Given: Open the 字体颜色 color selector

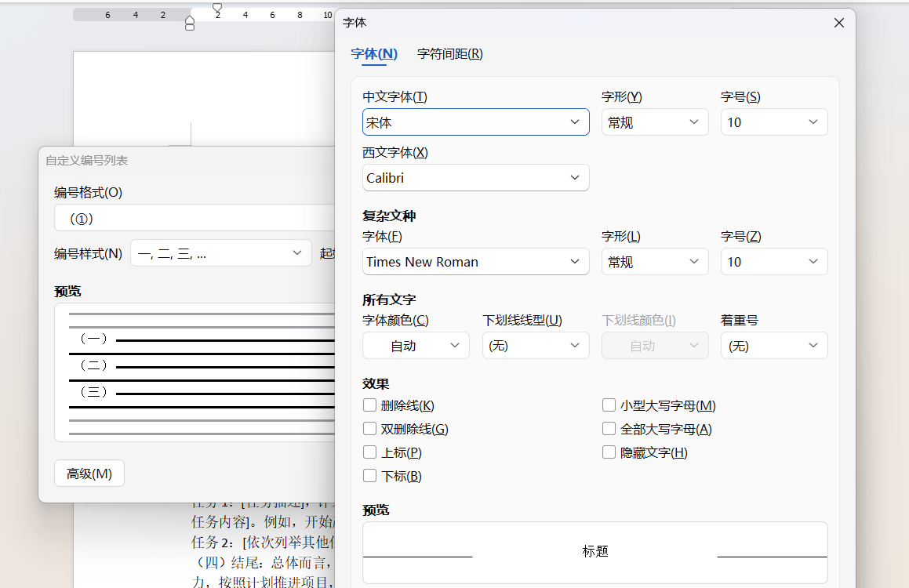Looking at the screenshot, I should pos(416,345).
